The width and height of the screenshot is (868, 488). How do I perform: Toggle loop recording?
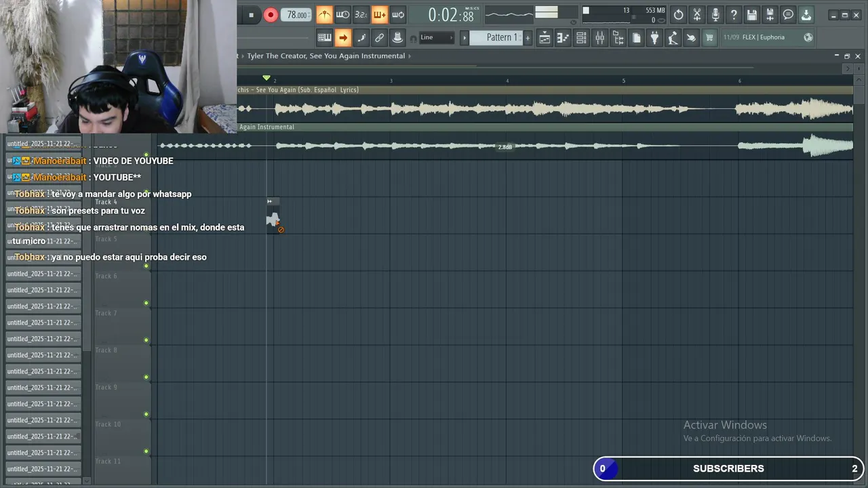[398, 15]
